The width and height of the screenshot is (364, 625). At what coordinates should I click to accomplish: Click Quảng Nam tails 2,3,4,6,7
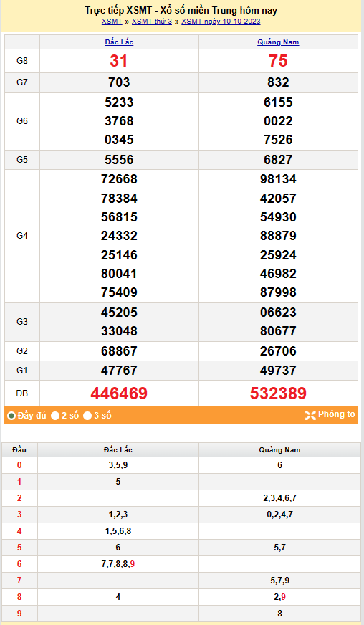coord(279,498)
